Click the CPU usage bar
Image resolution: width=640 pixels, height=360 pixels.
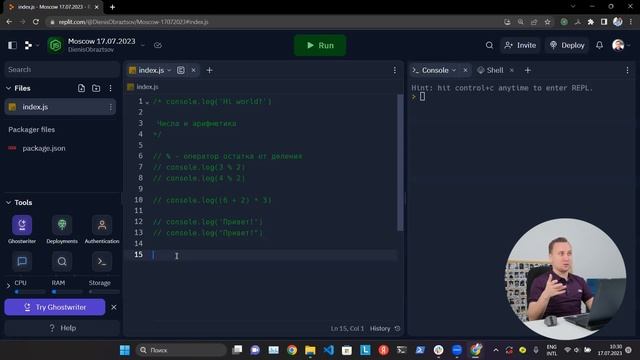(30, 292)
